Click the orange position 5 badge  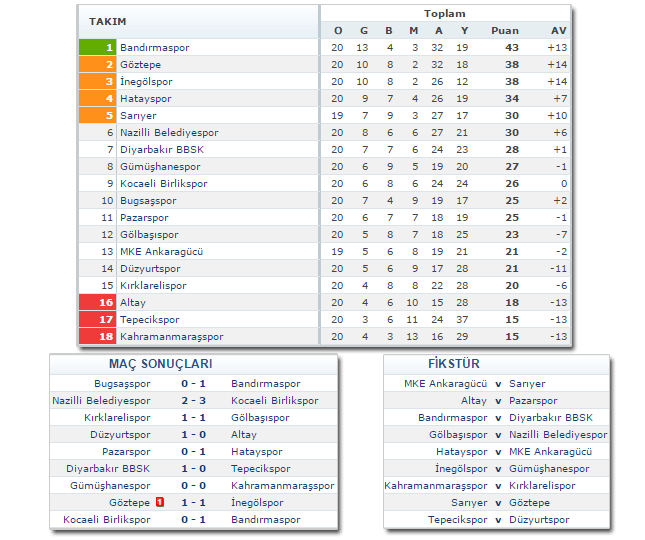point(98,116)
